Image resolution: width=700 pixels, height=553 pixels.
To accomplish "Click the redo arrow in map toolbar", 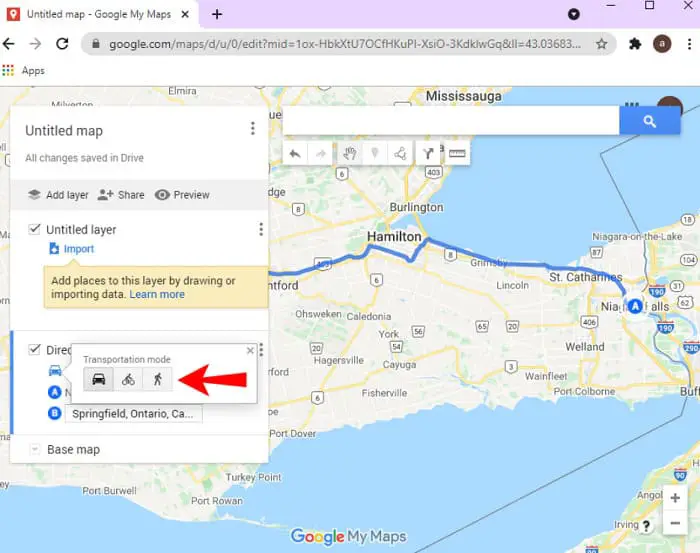I will pos(320,154).
